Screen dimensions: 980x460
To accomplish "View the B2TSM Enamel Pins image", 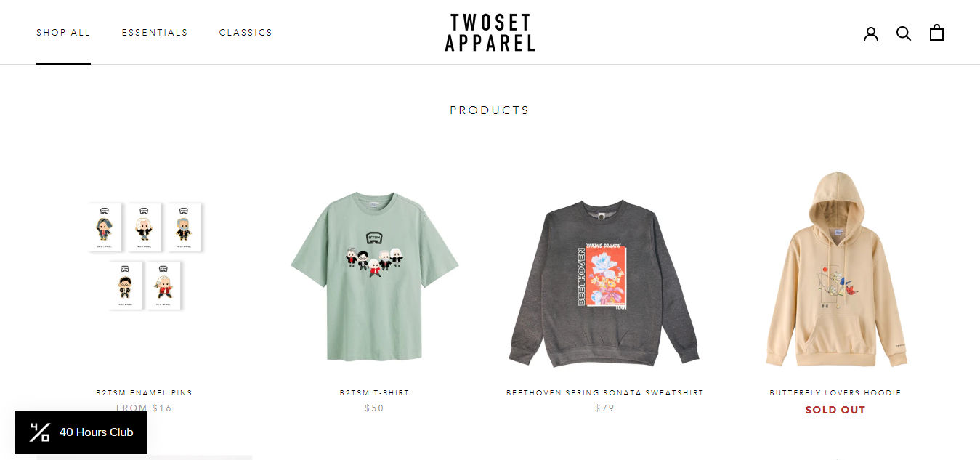I will point(145,256).
